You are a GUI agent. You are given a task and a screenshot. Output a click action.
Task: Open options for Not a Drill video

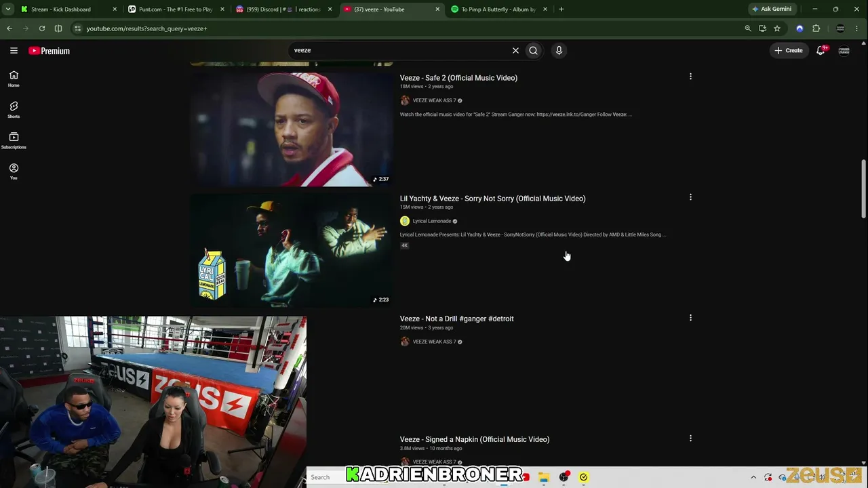point(690,318)
